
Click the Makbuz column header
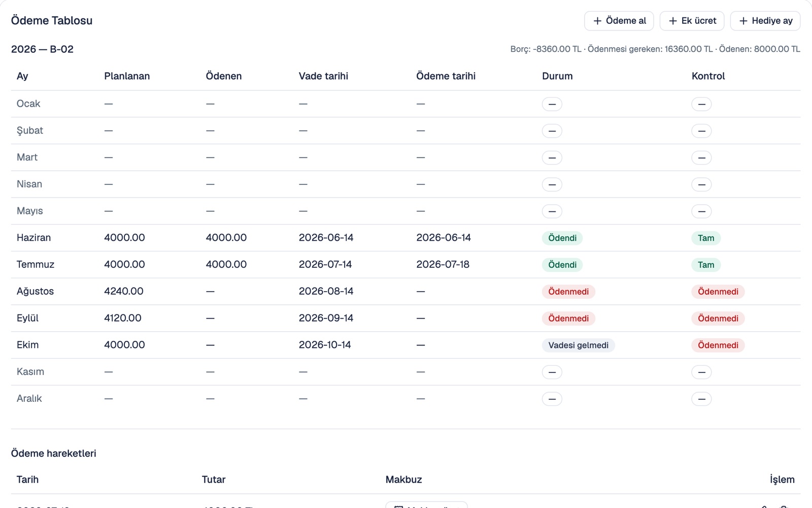click(403, 480)
